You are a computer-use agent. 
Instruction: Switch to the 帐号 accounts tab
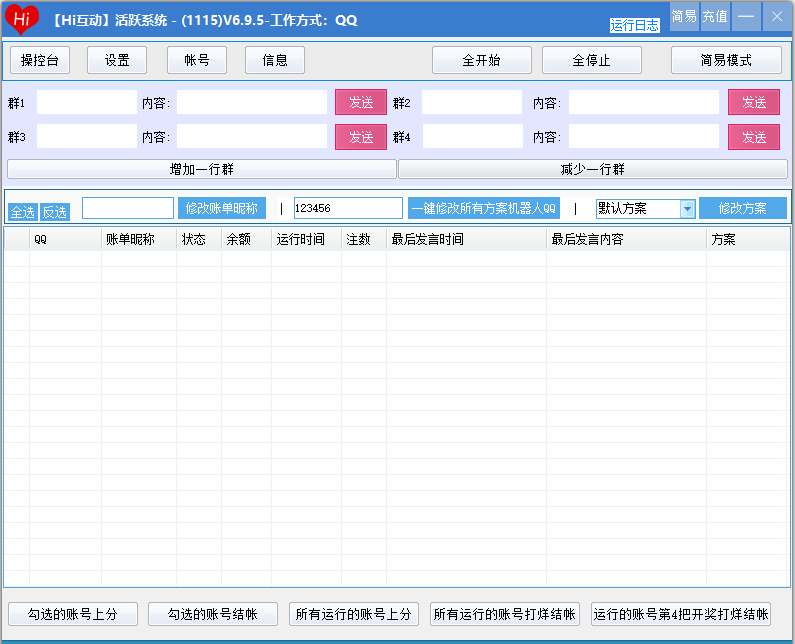pos(197,60)
